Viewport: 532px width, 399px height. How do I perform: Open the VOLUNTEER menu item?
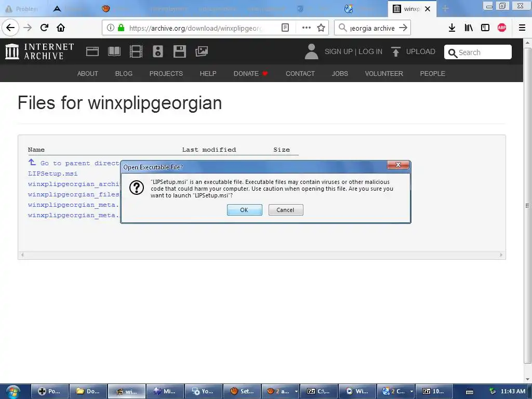(x=384, y=74)
